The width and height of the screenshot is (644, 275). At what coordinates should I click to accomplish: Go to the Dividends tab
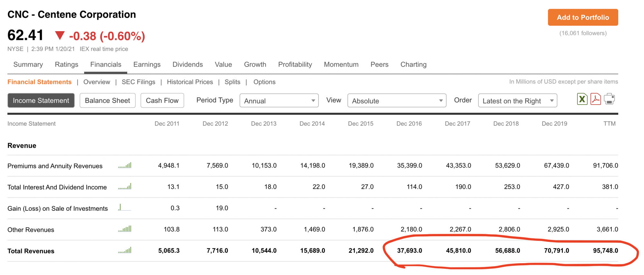[x=188, y=65]
